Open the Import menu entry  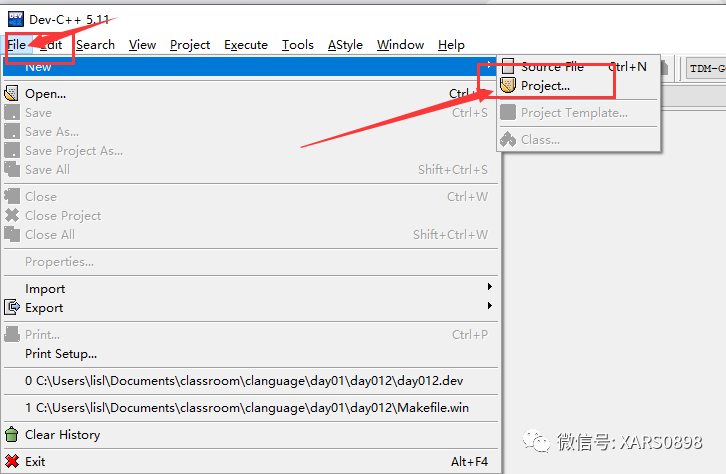pyautogui.click(x=250, y=288)
